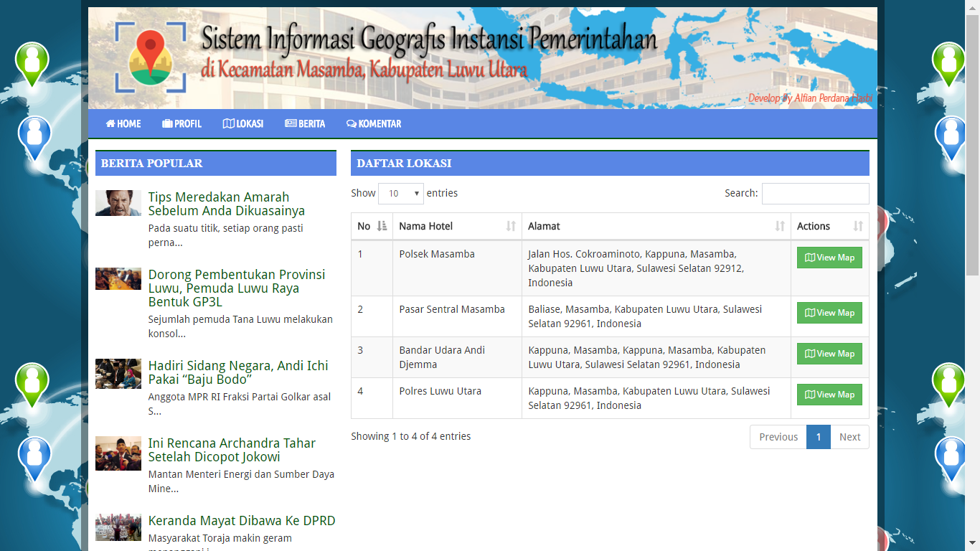980x551 pixels.
Task: Click sort icon in Alamat column
Action: [780, 226]
